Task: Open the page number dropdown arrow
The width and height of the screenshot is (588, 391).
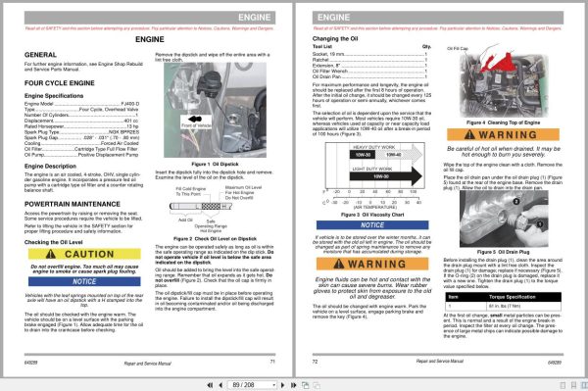Action: coord(274,385)
